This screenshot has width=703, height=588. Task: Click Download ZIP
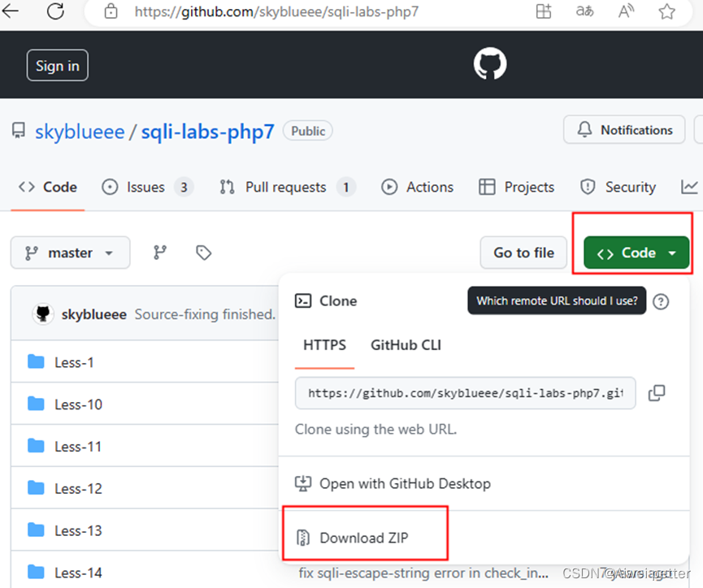pos(353,538)
